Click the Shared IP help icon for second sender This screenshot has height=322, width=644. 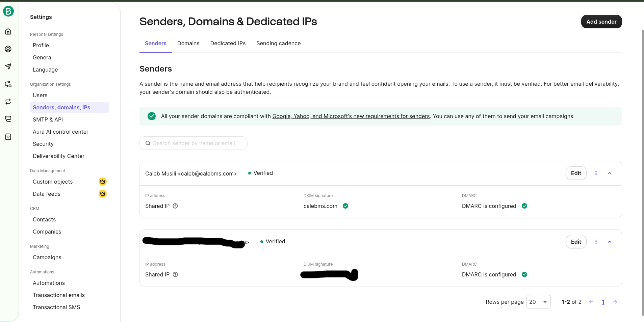pos(175,274)
